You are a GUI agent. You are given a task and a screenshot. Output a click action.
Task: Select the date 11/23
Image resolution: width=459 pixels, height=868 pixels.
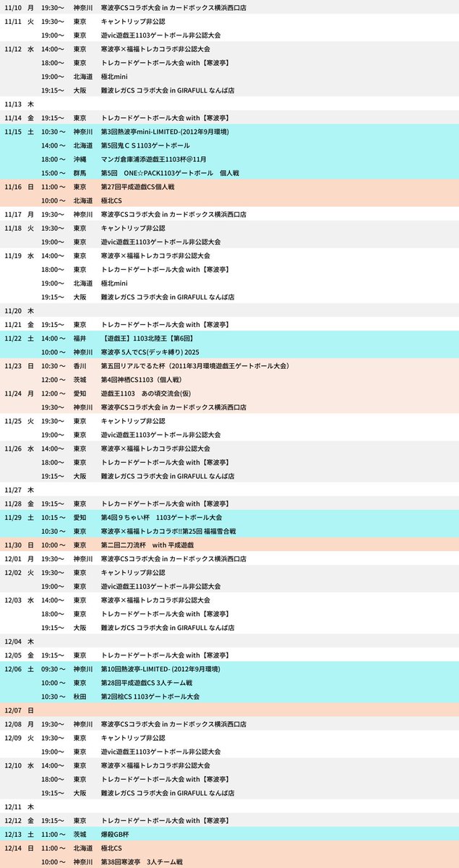click(x=13, y=365)
